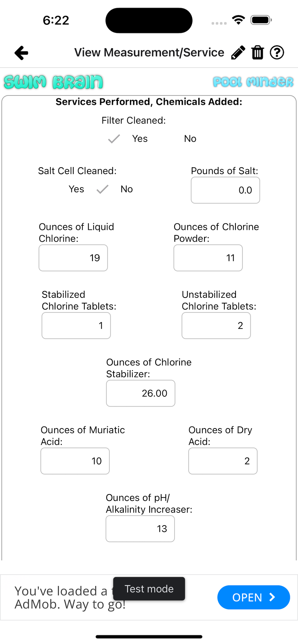The image size is (298, 644).
Task: Tap the pencil edit icon
Action: point(238,52)
